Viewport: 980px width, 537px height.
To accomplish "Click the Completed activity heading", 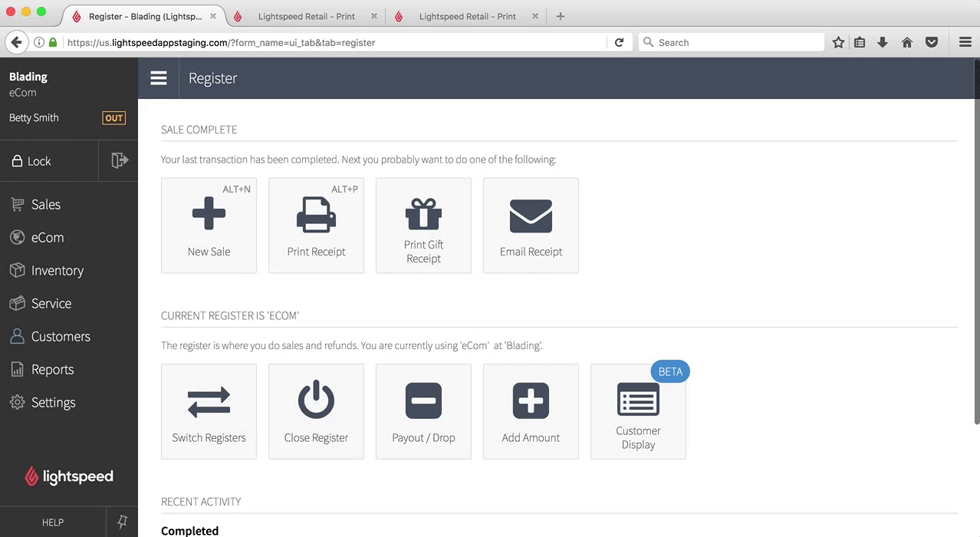I will [189, 530].
